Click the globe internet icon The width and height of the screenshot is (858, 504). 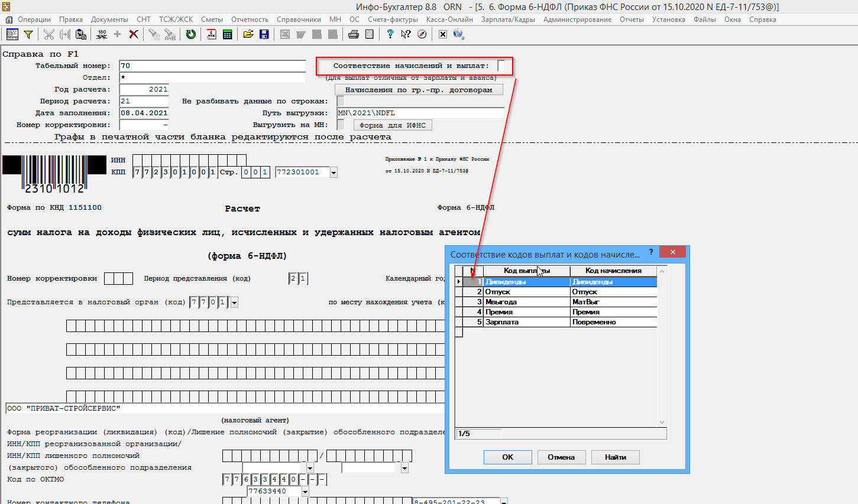458,34
